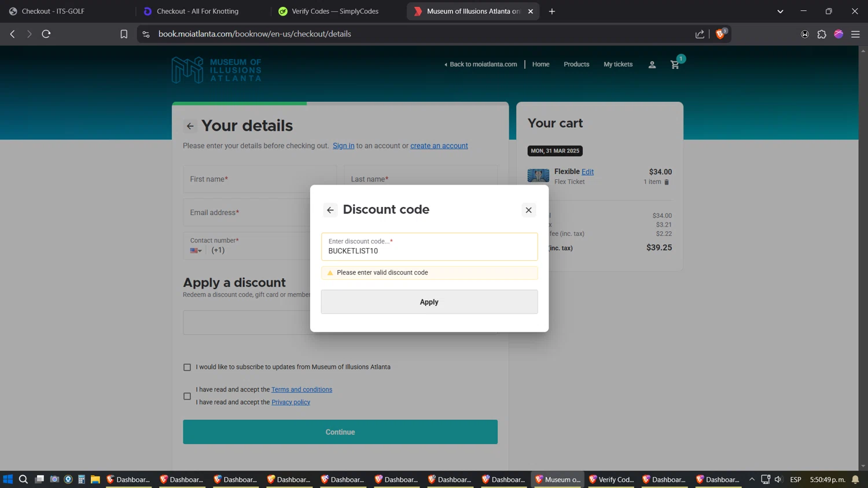Open the country flag phone code dropdown
This screenshot has height=488, width=868.
196,250
